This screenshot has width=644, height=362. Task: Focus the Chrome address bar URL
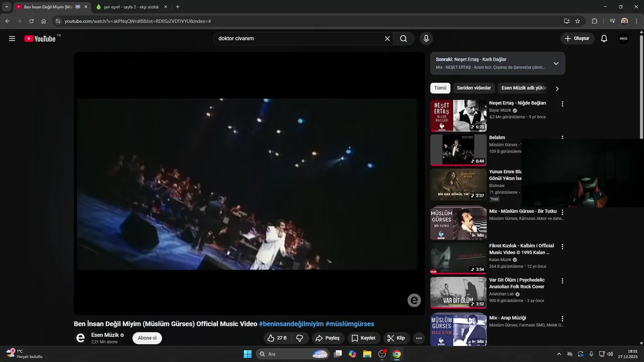(x=138, y=21)
